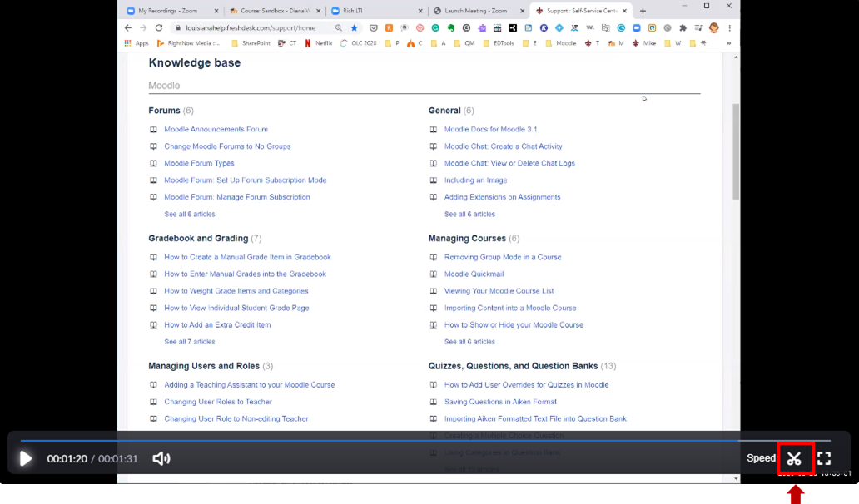Open the Chrome three-dot menu
Image resolution: width=859 pixels, height=504 pixels.
pyautogui.click(x=730, y=28)
